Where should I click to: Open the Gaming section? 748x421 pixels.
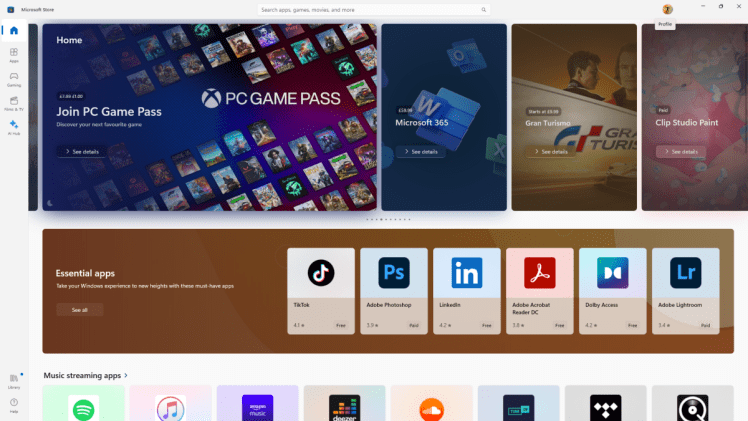(x=14, y=78)
